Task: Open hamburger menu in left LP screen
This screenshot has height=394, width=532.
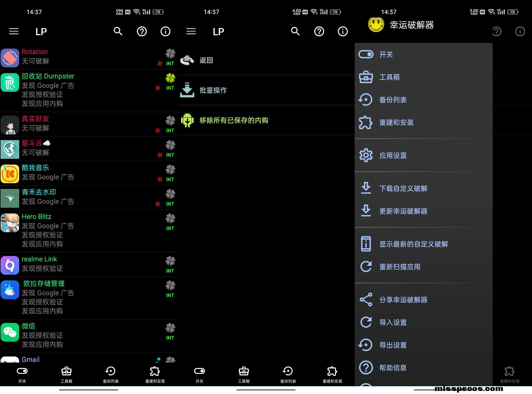Action: (x=14, y=31)
